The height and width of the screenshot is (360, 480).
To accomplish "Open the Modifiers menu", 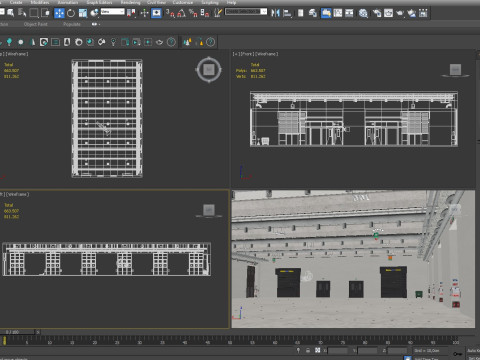I will 40,2.
